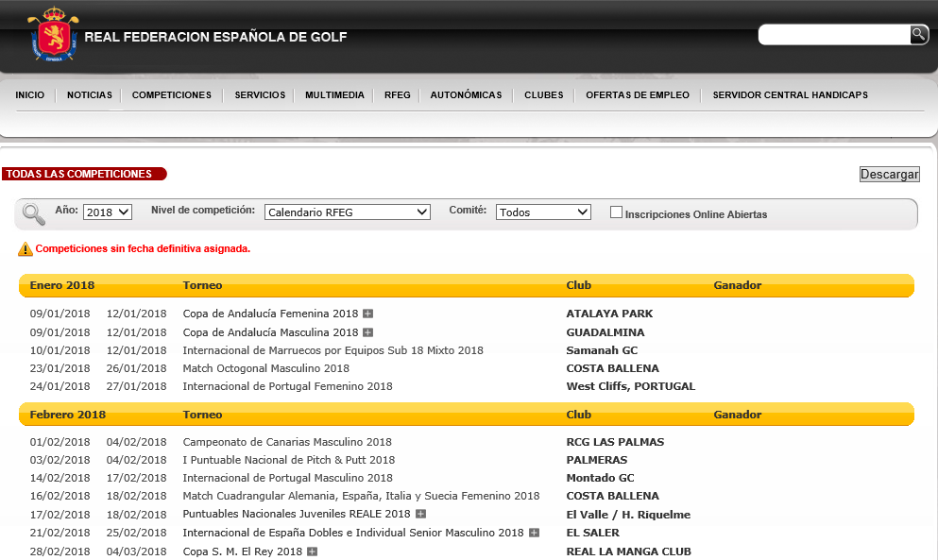Open Nivel de competición dropdown

[347, 212]
